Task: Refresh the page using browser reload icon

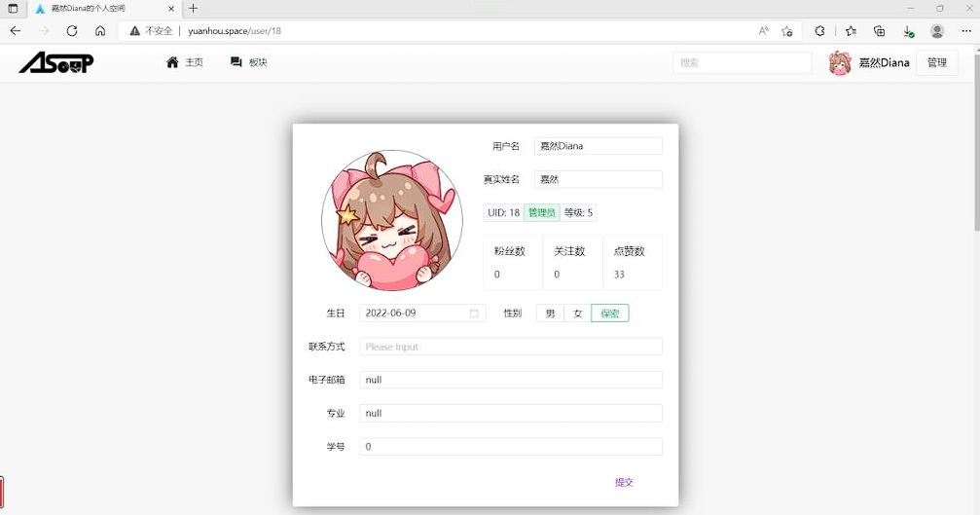Action: [x=72, y=31]
